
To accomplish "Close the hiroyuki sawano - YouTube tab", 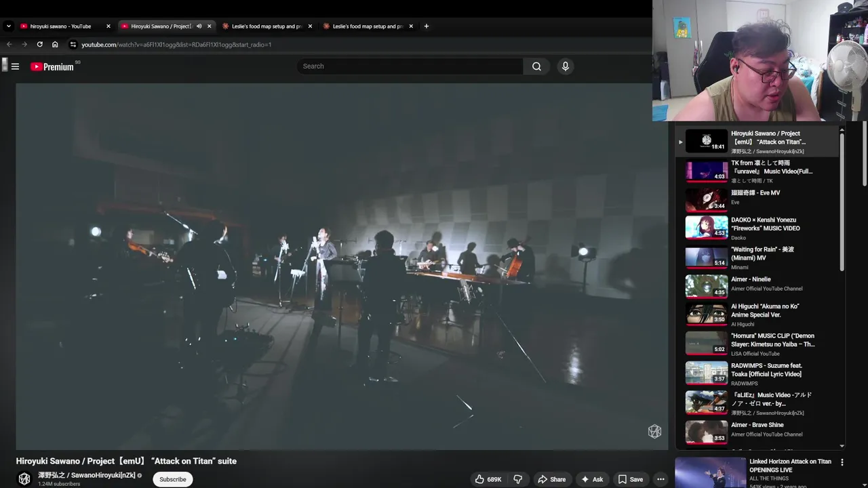I will (x=108, y=26).
